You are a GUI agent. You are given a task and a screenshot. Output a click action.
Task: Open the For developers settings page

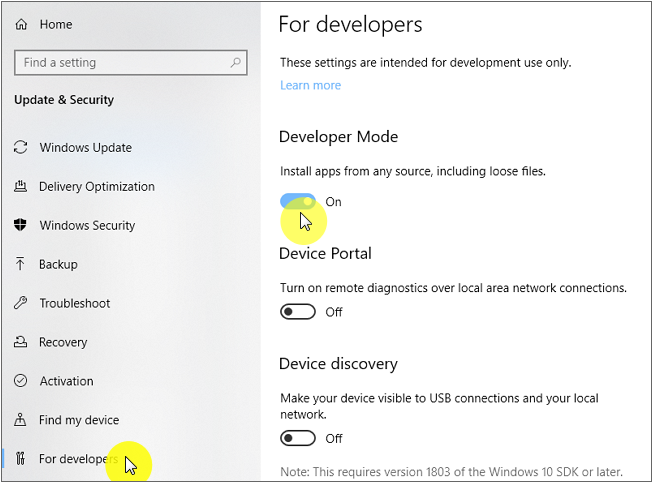(x=78, y=460)
